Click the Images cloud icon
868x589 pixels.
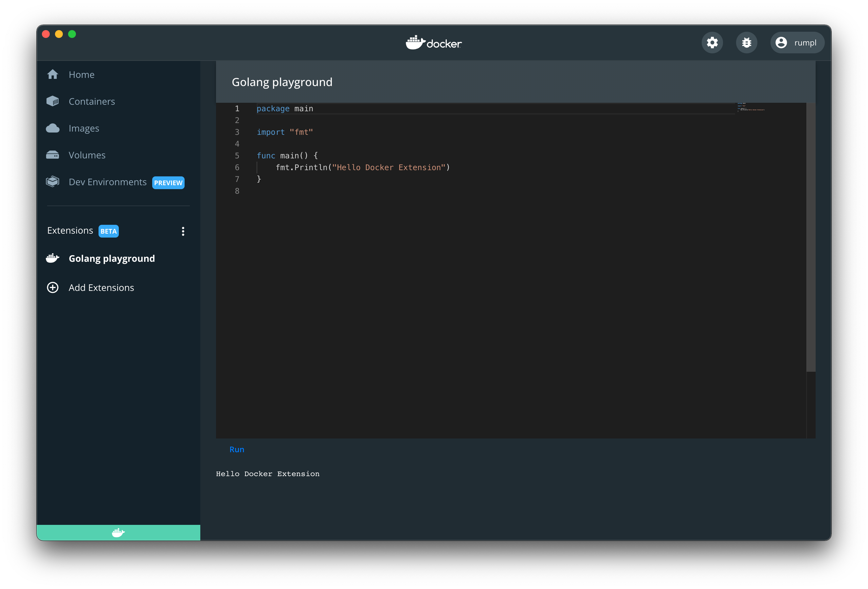click(53, 128)
